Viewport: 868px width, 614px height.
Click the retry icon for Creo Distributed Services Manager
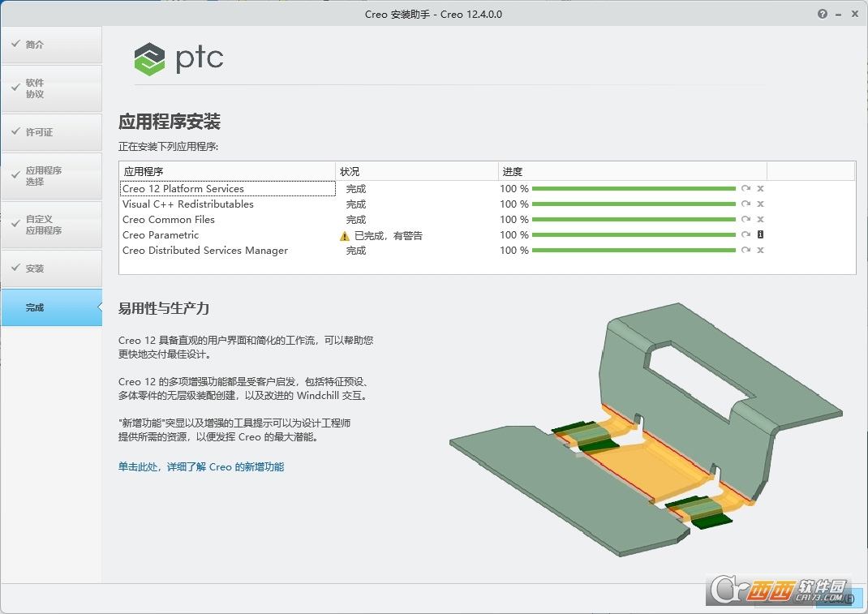pyautogui.click(x=746, y=251)
